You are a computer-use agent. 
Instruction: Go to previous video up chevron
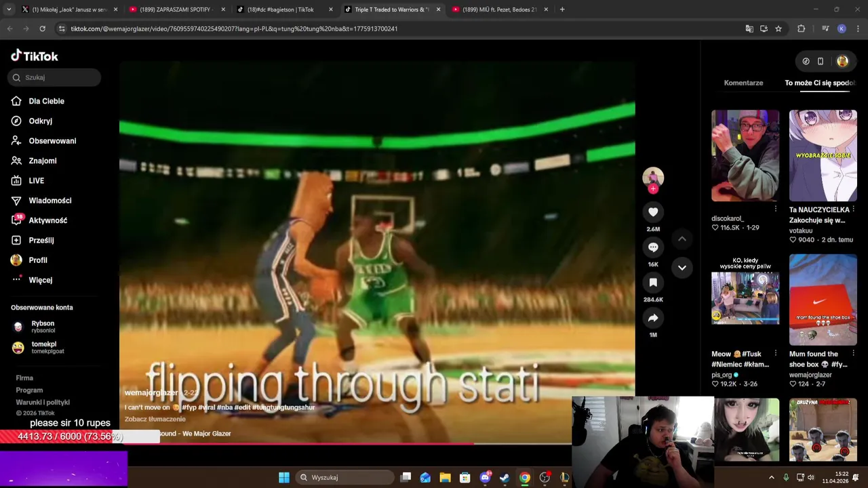click(x=682, y=239)
